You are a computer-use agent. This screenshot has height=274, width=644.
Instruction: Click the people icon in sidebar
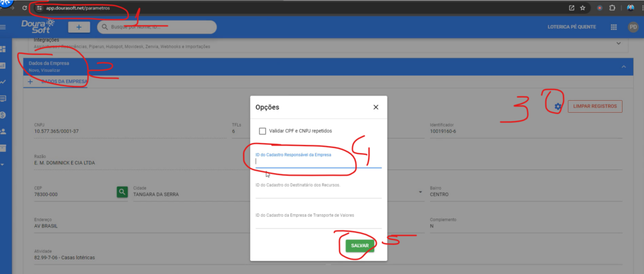click(3, 131)
